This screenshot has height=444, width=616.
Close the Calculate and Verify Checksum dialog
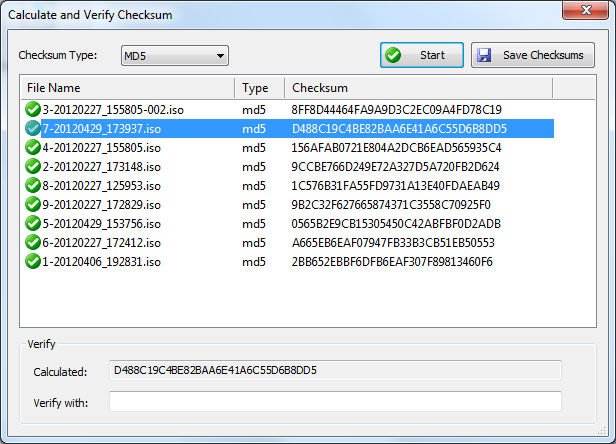point(586,10)
